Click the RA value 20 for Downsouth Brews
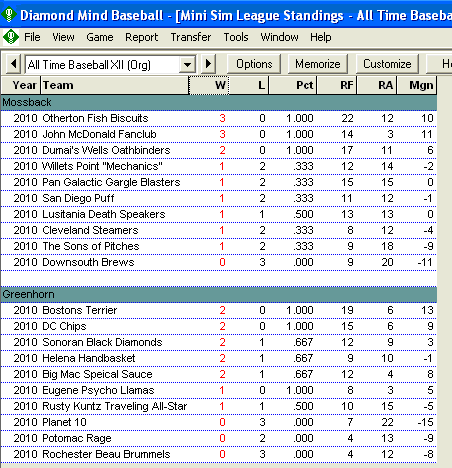This screenshot has width=452, height=468. click(387, 262)
